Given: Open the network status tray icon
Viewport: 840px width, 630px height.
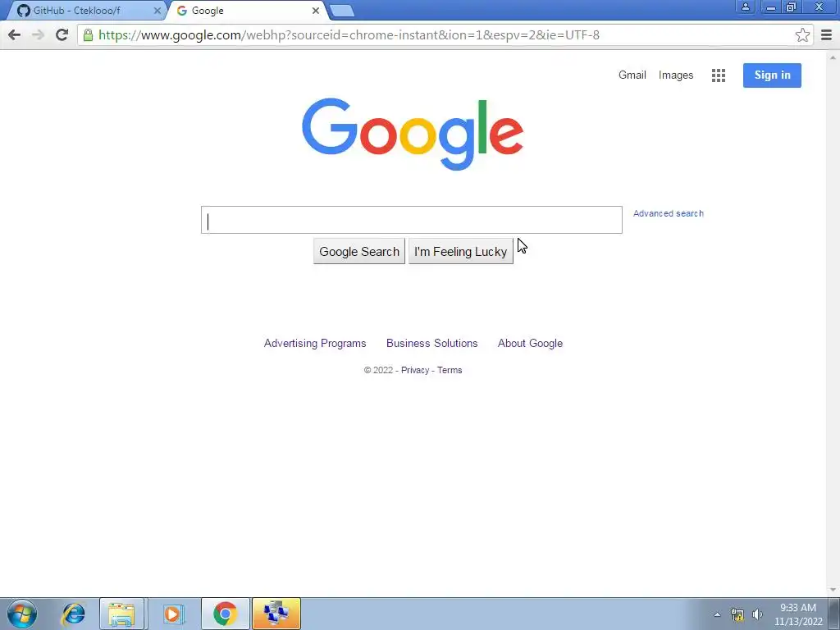Looking at the screenshot, I should click(x=737, y=614).
